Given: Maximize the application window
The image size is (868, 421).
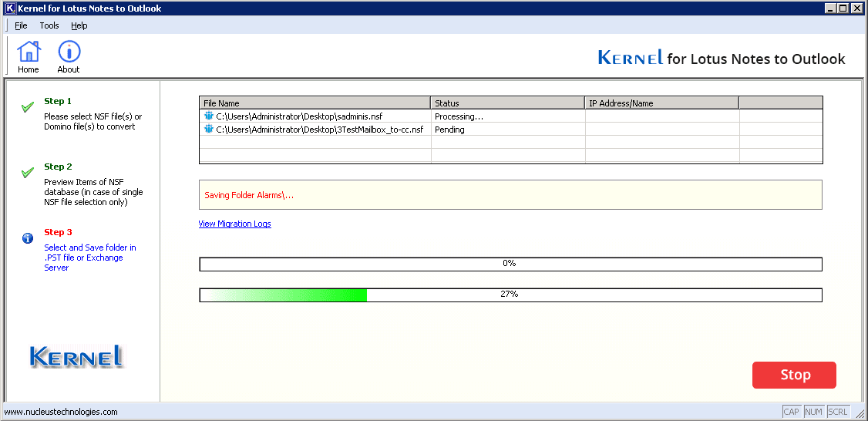Looking at the screenshot, I should click(x=843, y=8).
